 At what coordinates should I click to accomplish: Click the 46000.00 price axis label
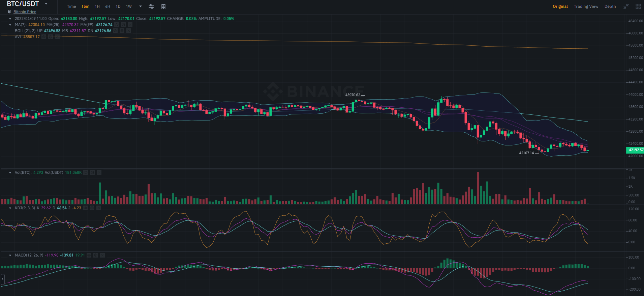click(636, 33)
